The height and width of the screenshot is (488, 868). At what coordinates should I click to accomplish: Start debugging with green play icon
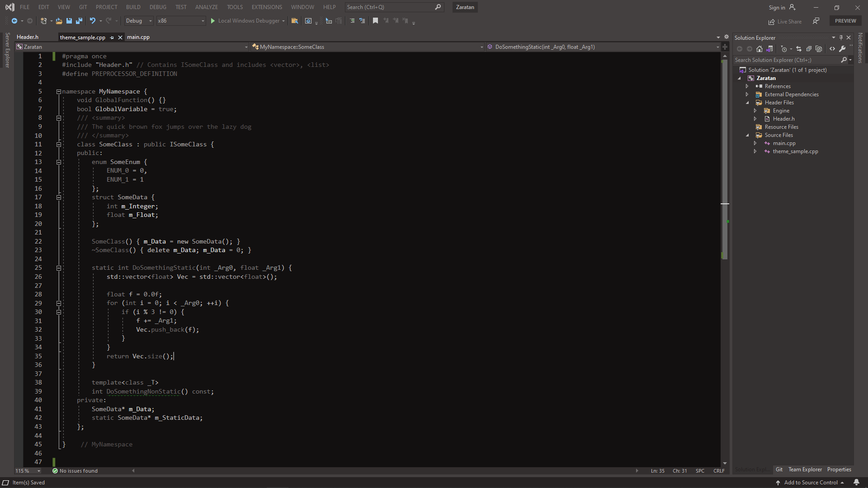click(x=212, y=21)
